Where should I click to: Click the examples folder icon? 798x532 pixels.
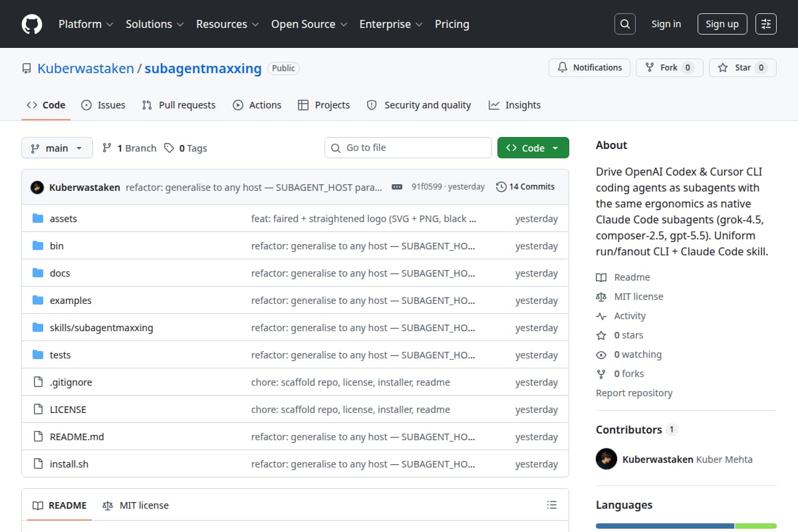point(38,301)
